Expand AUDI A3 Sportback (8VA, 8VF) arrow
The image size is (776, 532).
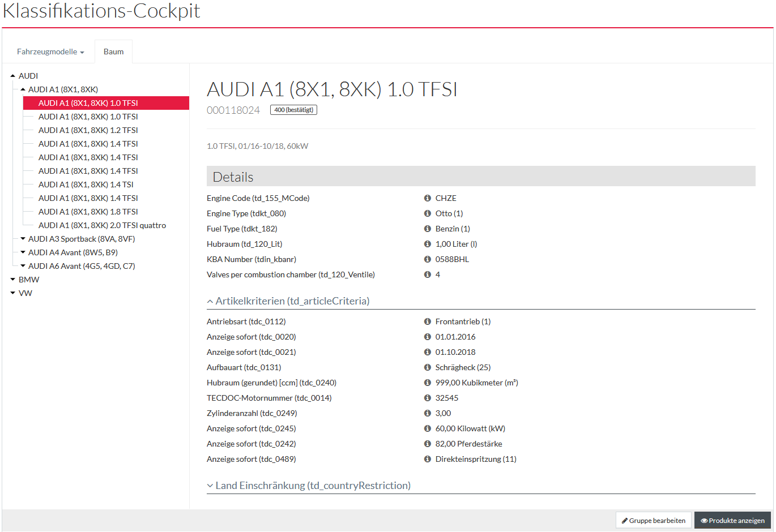[x=23, y=239]
